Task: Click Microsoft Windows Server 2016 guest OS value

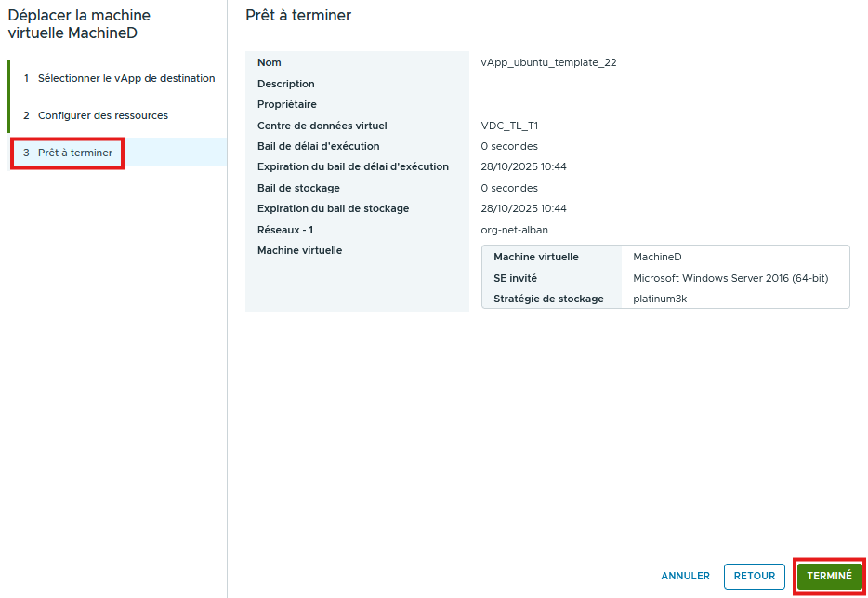Action: coord(730,278)
